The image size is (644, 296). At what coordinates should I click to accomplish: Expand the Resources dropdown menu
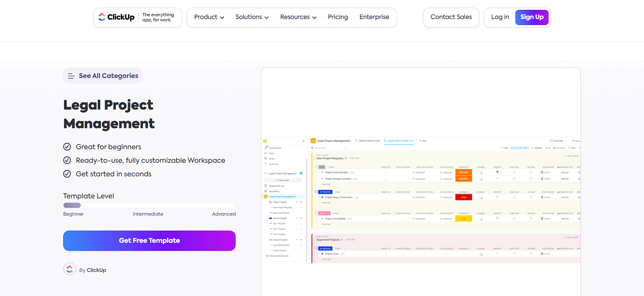298,17
